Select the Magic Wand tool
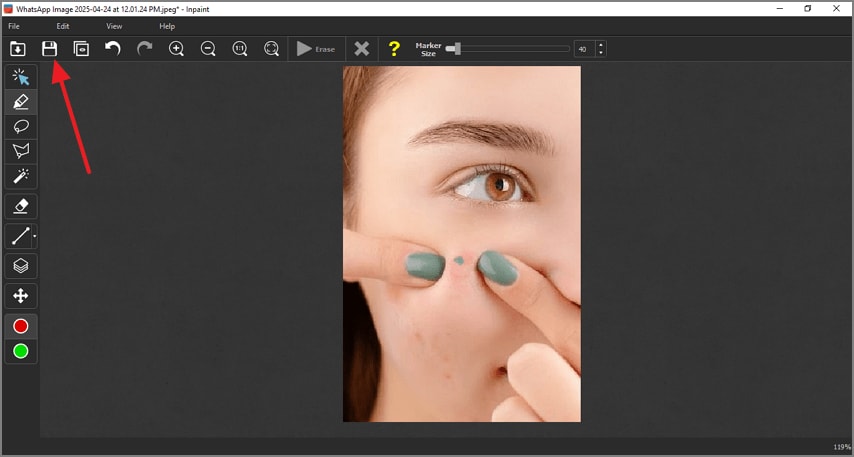The width and height of the screenshot is (854, 457). (x=21, y=176)
